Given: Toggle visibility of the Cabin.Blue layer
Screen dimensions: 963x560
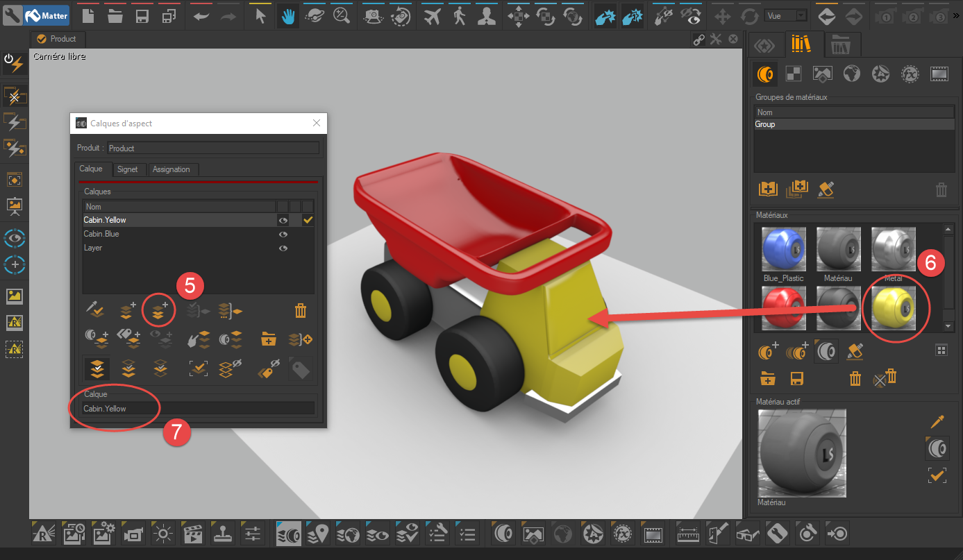Looking at the screenshot, I should click(x=283, y=234).
